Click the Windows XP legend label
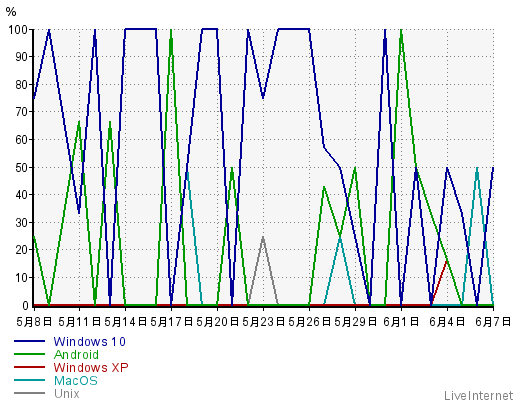520x405 pixels. tap(91, 367)
